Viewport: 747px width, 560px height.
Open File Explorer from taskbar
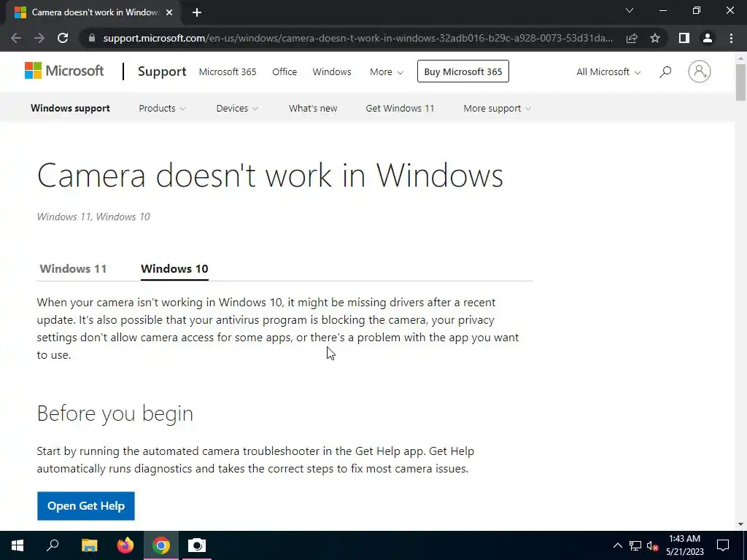pos(89,545)
